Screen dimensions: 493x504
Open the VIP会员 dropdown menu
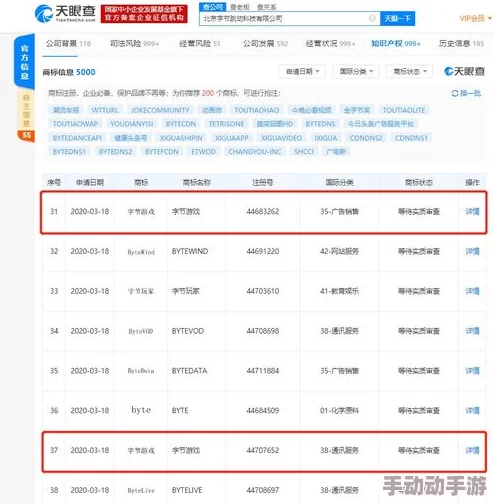pyautogui.click(x=475, y=18)
